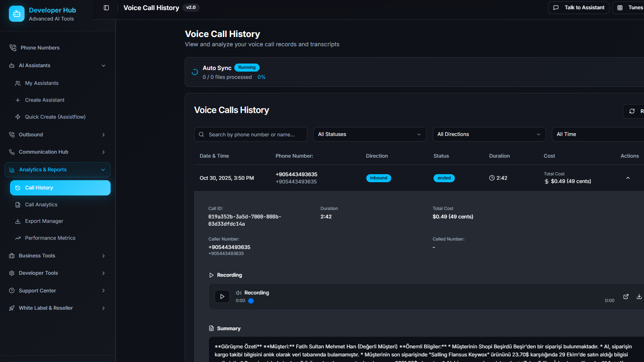Click the Duration column header
The height and width of the screenshot is (362, 644).
(500, 156)
